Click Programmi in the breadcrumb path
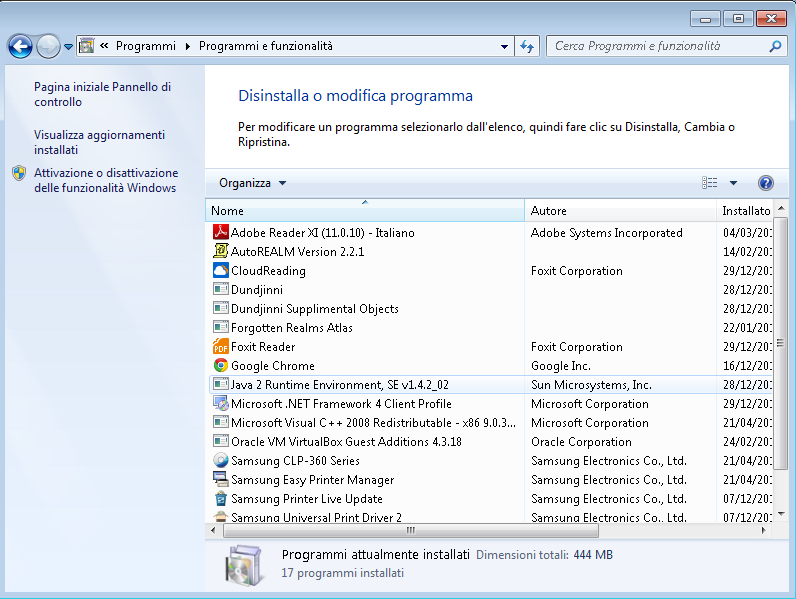 tap(146, 46)
